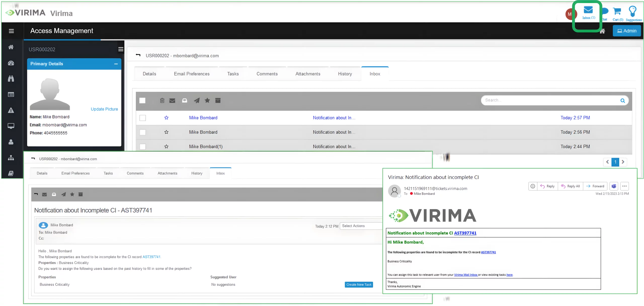Open the hamburger menu beside USR000202
This screenshot has height=306, width=644.
(x=121, y=49)
